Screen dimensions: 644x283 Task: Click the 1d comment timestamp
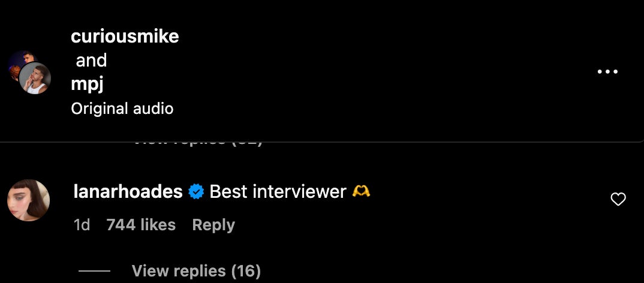point(82,225)
